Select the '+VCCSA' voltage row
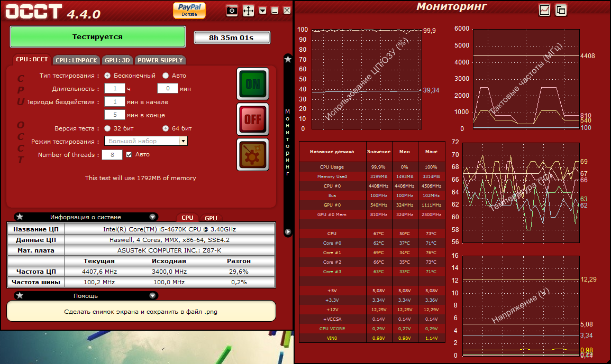Screen dimensions: 611x364 point(372,319)
